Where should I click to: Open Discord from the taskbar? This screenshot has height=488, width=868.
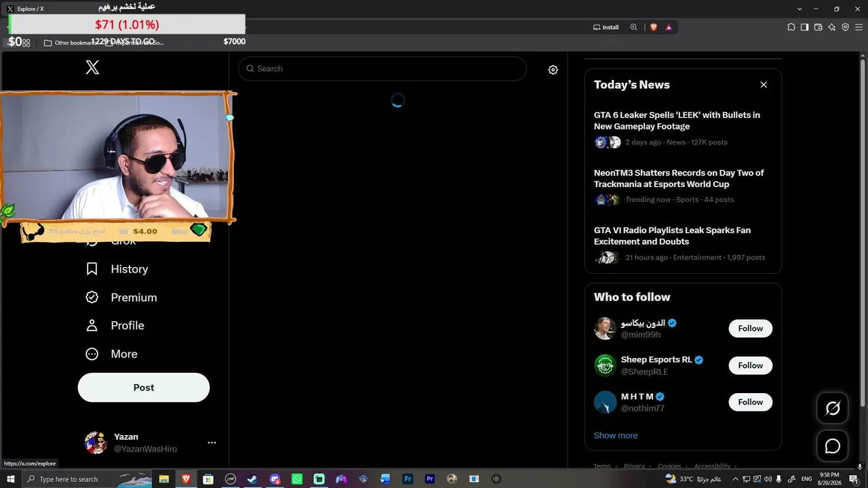coord(275,479)
